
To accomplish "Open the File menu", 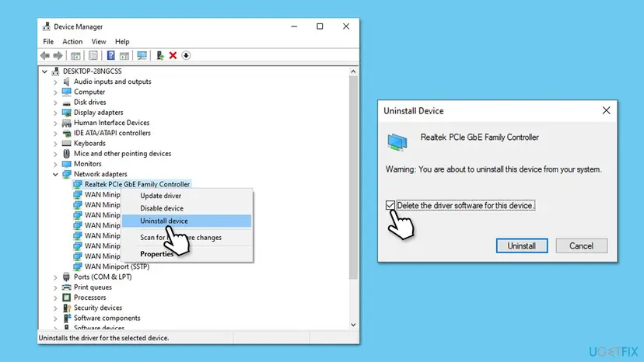I will point(48,41).
